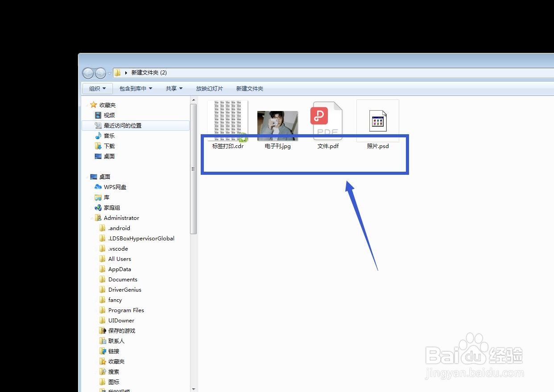
Task: Open the WPS网盘 sidebar item
Action: (115, 187)
